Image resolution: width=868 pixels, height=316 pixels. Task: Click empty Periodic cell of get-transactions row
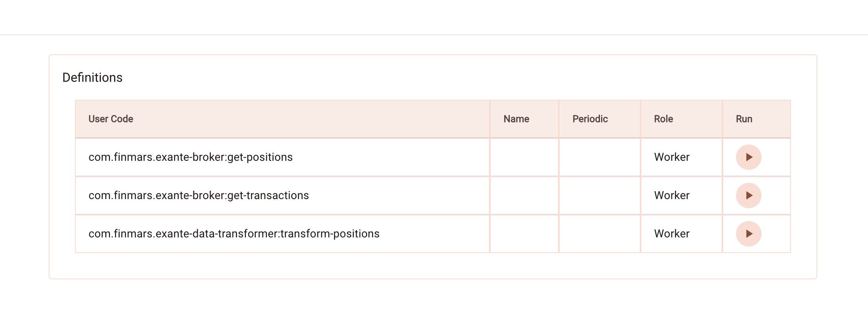click(600, 196)
